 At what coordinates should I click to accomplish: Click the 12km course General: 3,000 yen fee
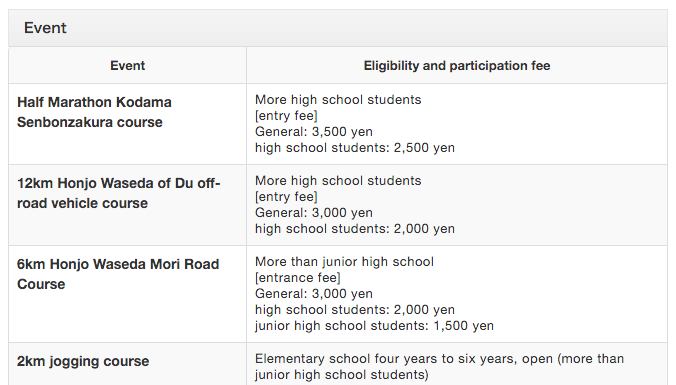pos(313,213)
